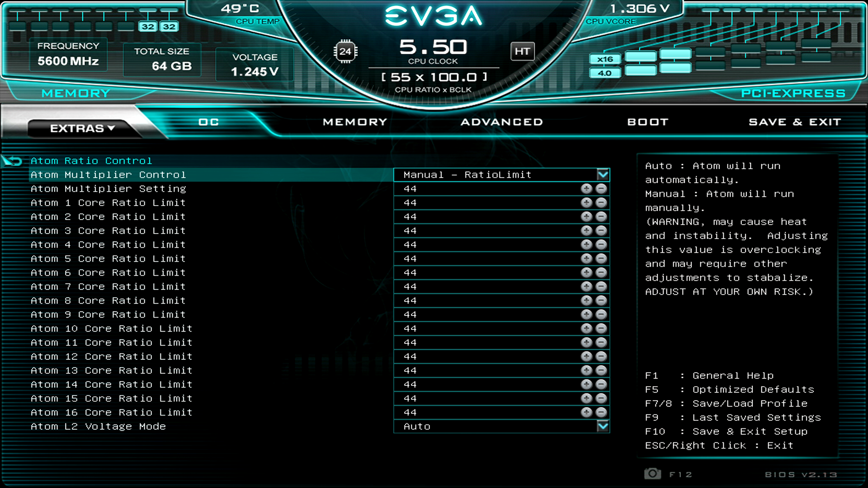This screenshot has width=868, height=488.
Task: Click the back arrow beside Atom Ratio Control
Action: coord(12,161)
